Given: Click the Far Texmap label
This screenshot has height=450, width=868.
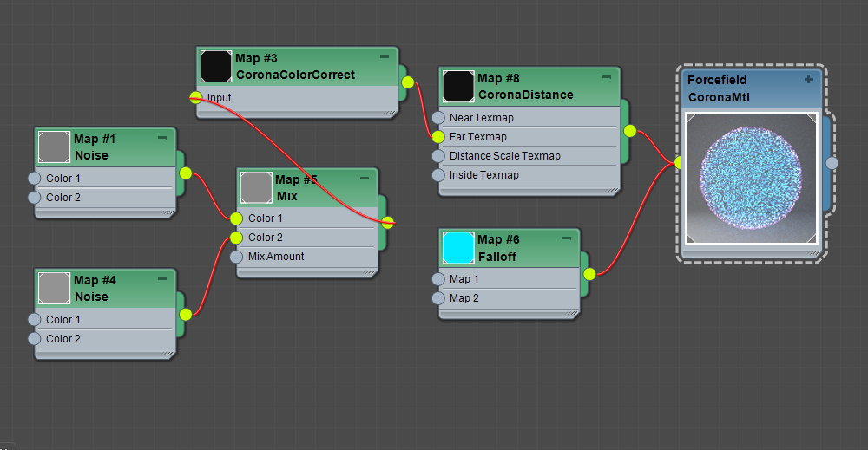Looking at the screenshot, I should pyautogui.click(x=477, y=136).
